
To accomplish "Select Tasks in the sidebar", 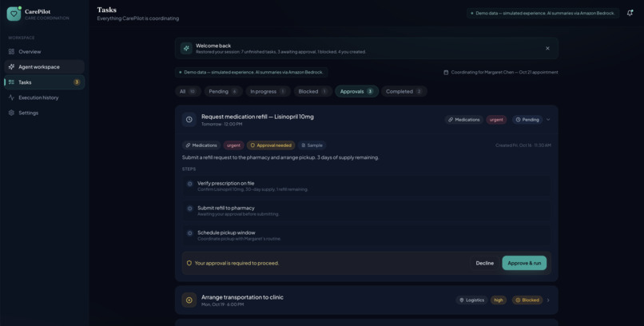I will tap(45, 82).
